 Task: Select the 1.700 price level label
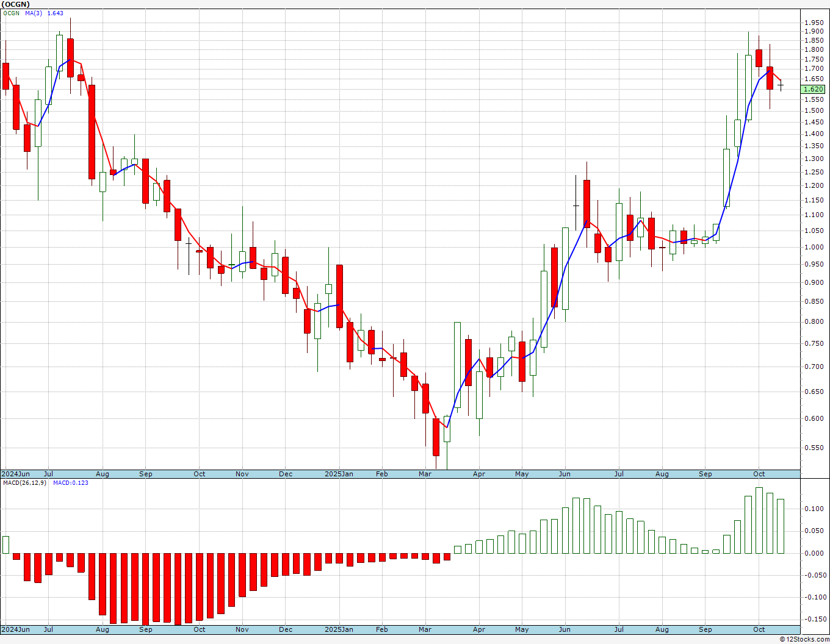(x=814, y=69)
